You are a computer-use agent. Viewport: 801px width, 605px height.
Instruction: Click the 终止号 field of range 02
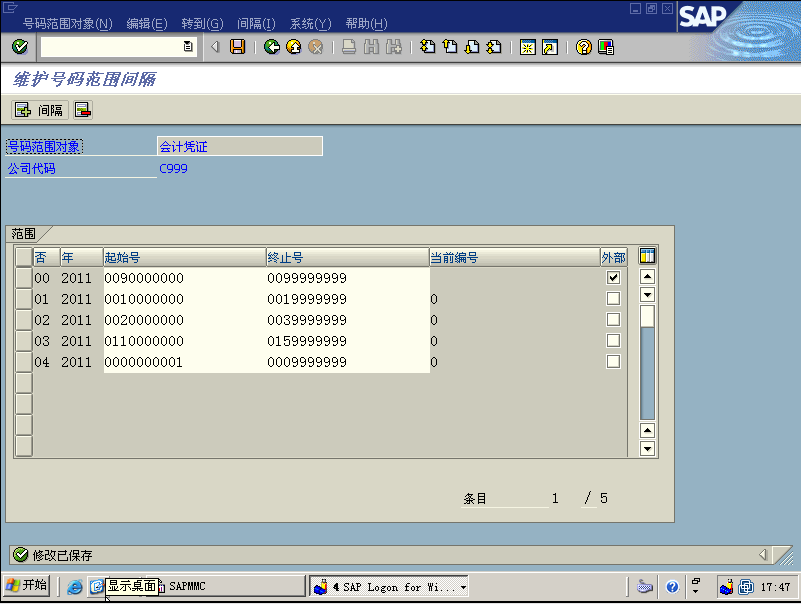click(x=346, y=320)
